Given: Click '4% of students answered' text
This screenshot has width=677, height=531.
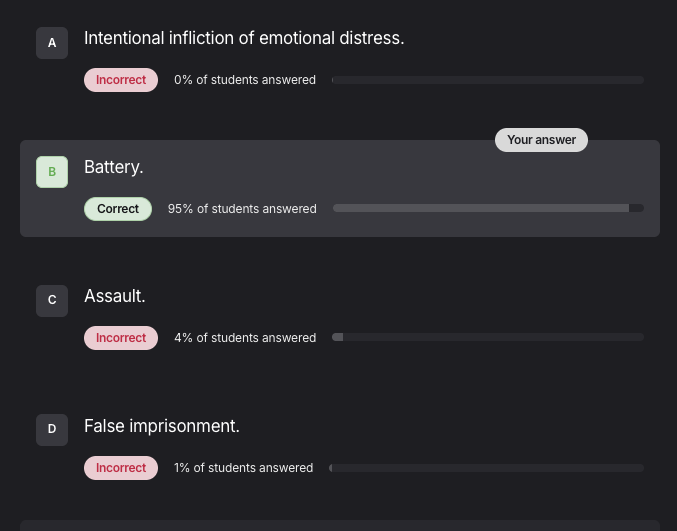Looking at the screenshot, I should 245,338.
